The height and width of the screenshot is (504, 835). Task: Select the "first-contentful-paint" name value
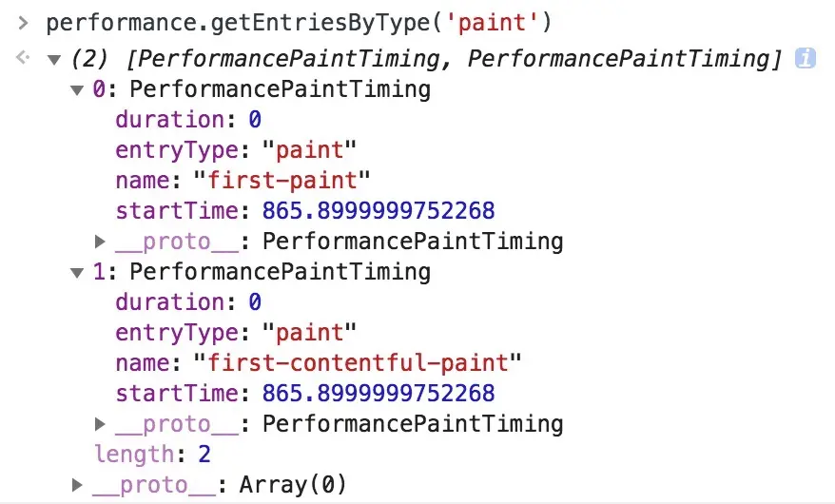(x=358, y=363)
